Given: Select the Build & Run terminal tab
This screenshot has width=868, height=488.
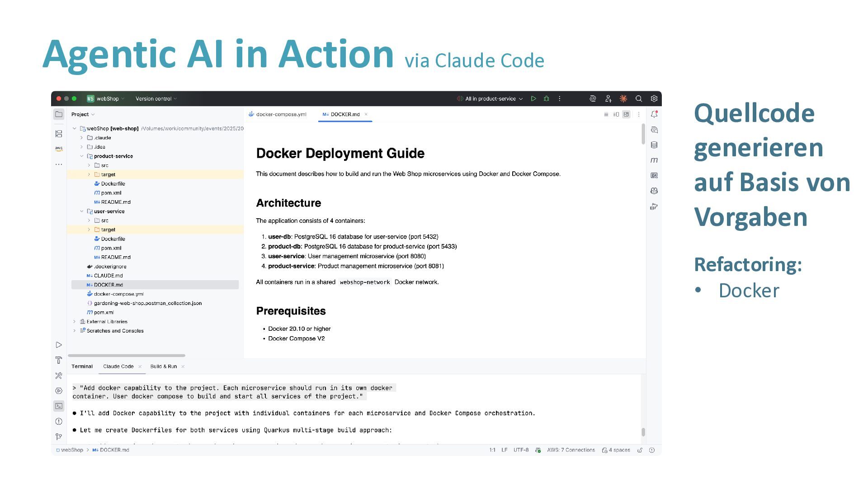Looking at the screenshot, I should click(163, 366).
